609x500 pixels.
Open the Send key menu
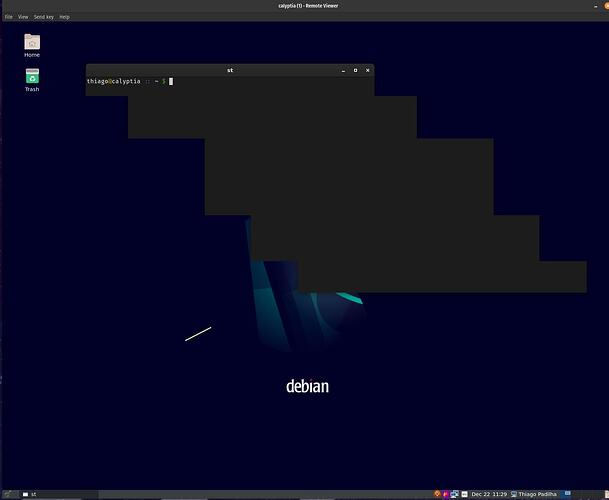tap(43, 17)
